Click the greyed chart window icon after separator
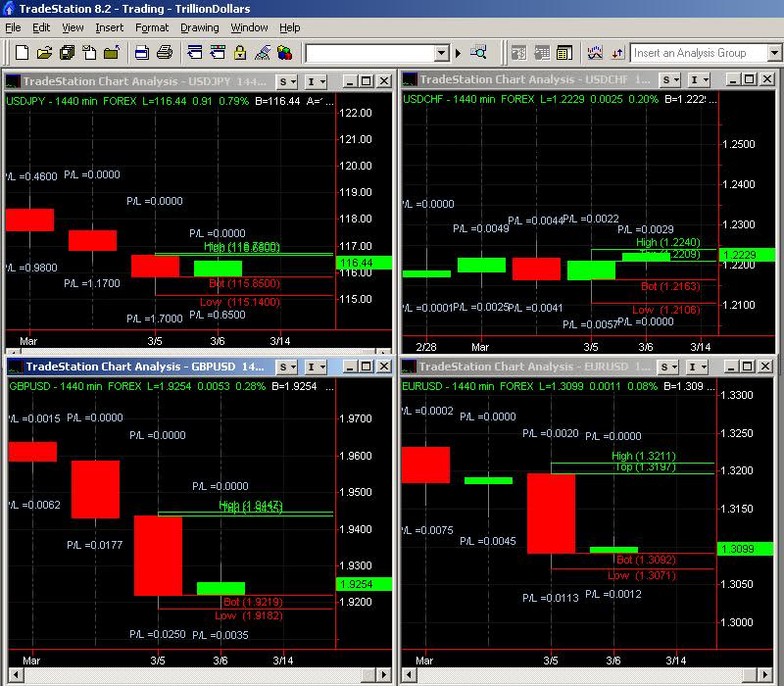The image size is (784, 686). (x=518, y=53)
